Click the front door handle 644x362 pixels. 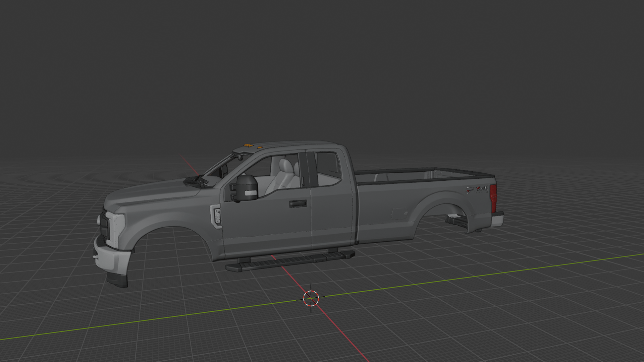tap(298, 203)
